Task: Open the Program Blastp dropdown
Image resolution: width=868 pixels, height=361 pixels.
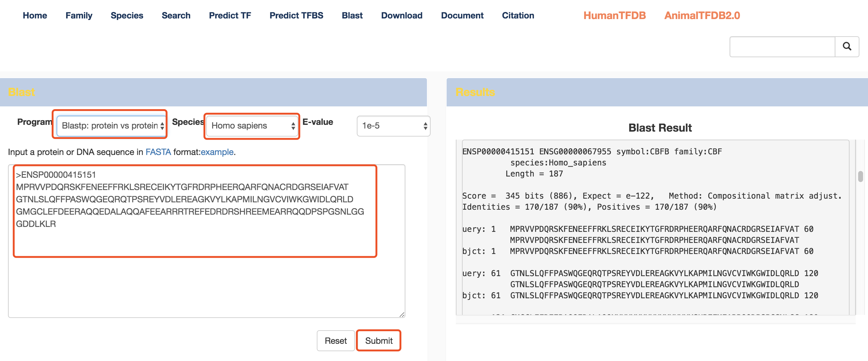Action: point(112,125)
